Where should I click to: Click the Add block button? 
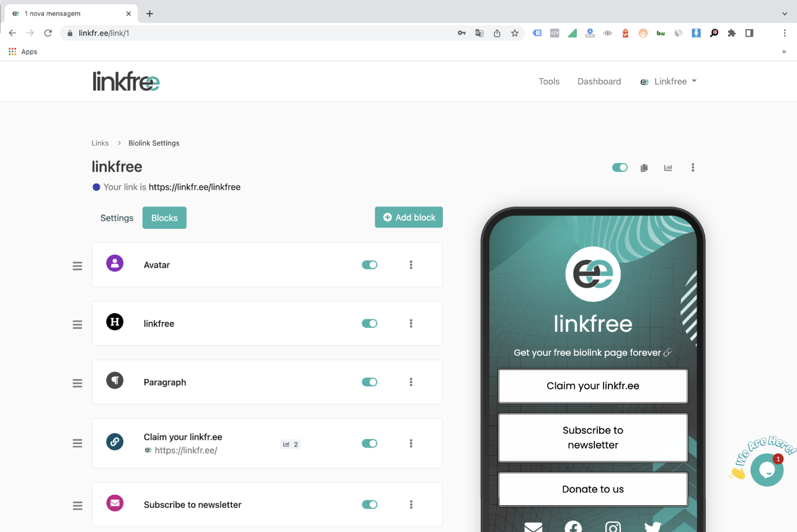tap(409, 218)
